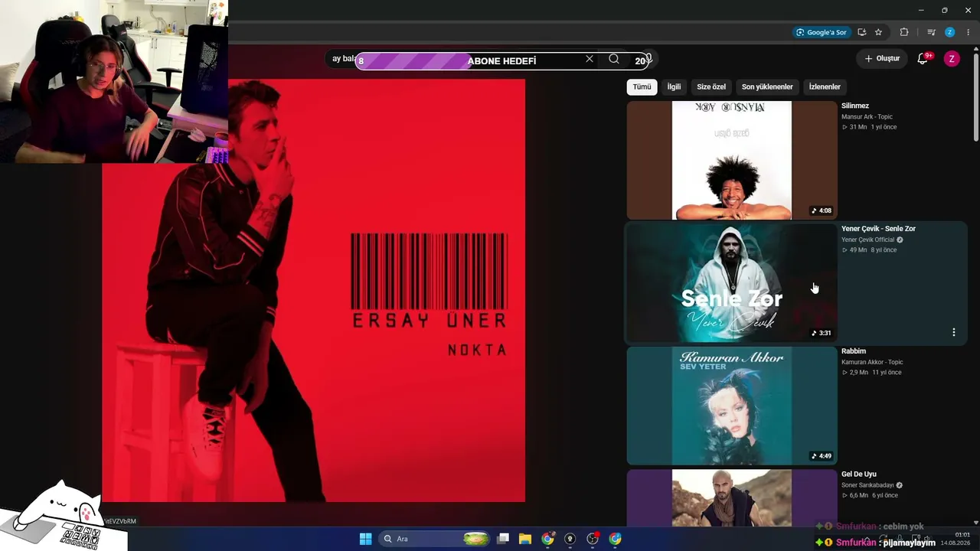The width and height of the screenshot is (980, 551).
Task: Click the scrollbar up arrow
Action: click(x=976, y=48)
